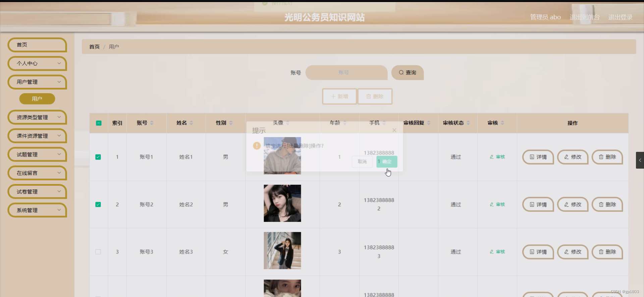Click the 首页 breadcrumb link
This screenshot has height=297, width=644.
pos(94,47)
